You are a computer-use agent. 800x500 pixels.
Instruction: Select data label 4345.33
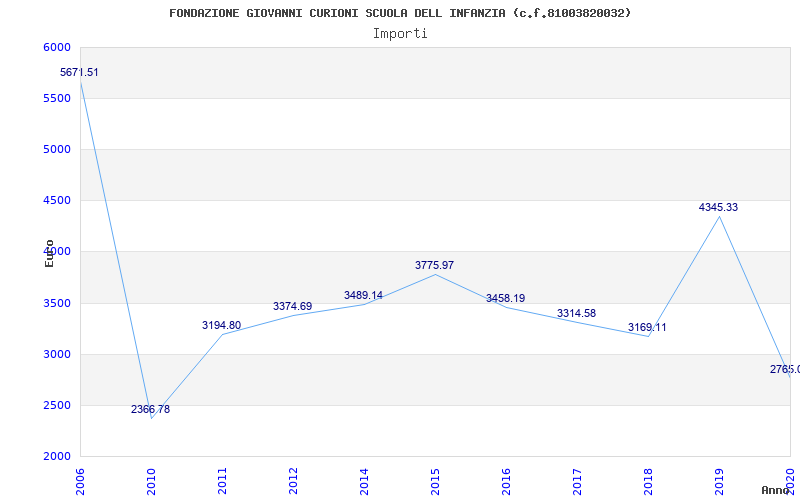click(x=718, y=207)
